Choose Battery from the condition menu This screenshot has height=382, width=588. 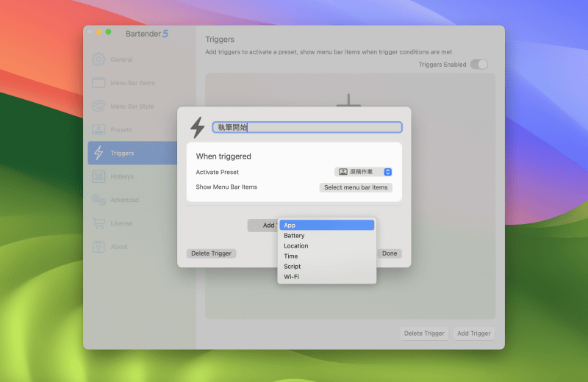click(326, 235)
